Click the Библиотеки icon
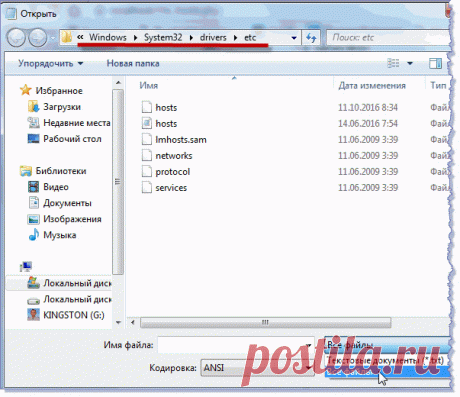This screenshot has height=397, width=460. coord(26,171)
